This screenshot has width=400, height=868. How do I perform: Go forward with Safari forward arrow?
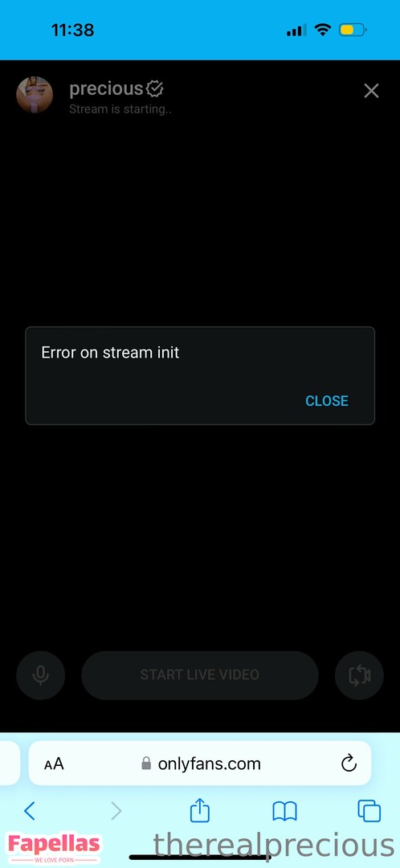pyautogui.click(x=116, y=811)
